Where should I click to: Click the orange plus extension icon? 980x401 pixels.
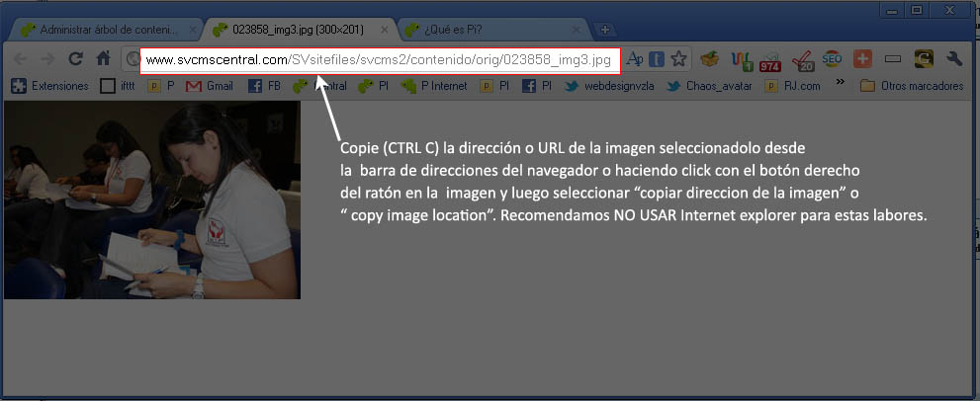pos(862,59)
